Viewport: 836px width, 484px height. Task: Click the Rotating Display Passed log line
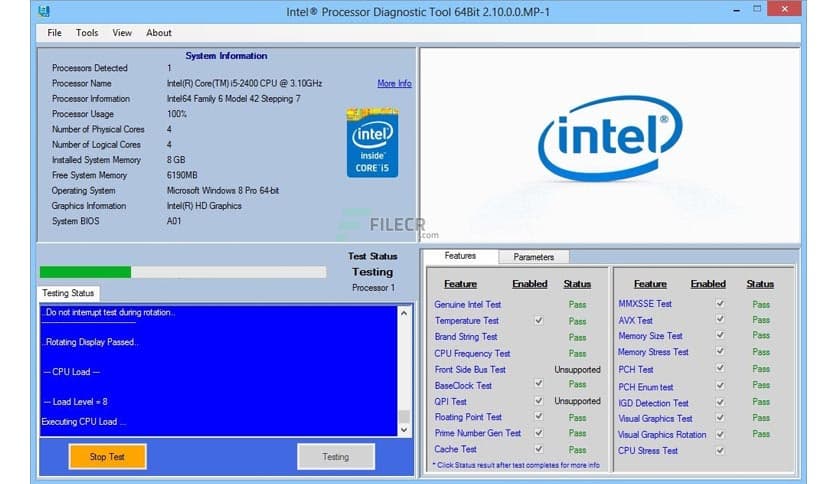[90, 342]
